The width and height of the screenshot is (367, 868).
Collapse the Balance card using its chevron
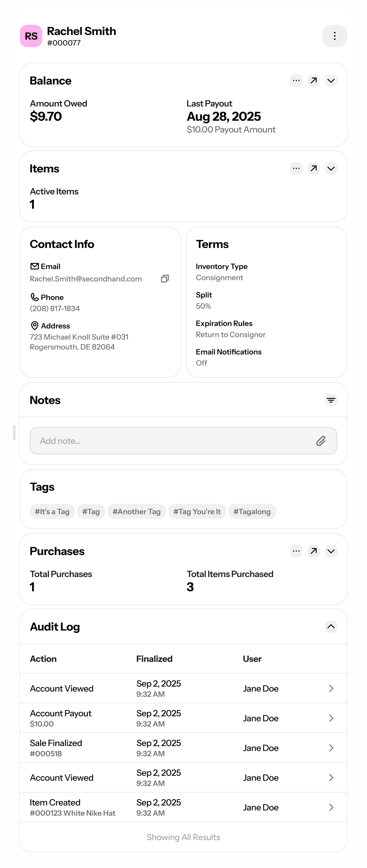(x=331, y=80)
